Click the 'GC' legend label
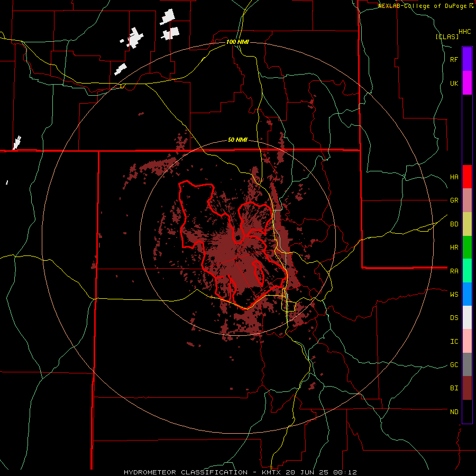The image size is (476, 476). 454,364
